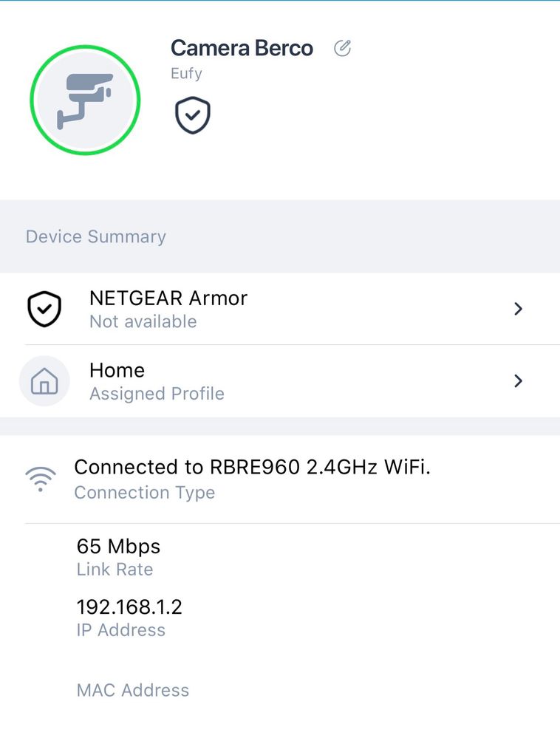This screenshot has height=738, width=560.
Task: Click the Connection Type label
Action: click(x=145, y=493)
